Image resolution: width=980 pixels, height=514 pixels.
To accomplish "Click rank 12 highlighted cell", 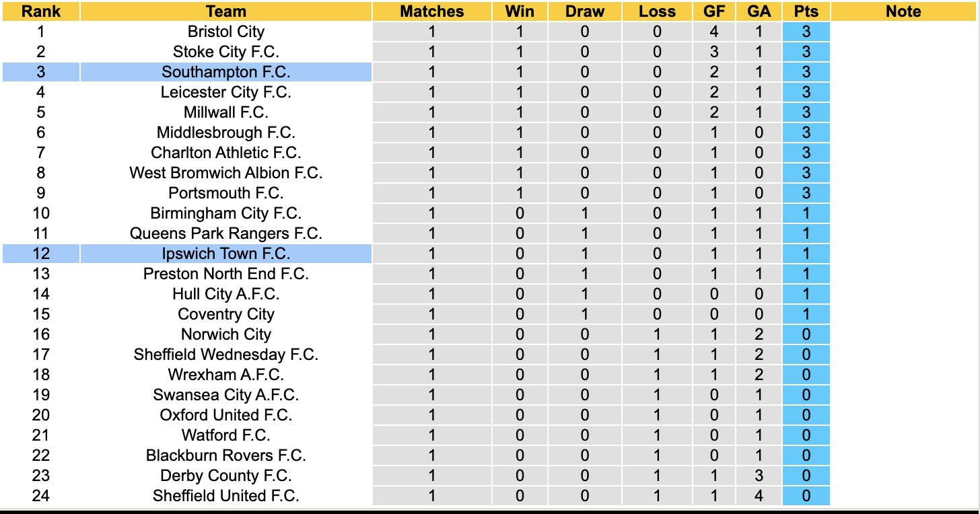I will (40, 254).
